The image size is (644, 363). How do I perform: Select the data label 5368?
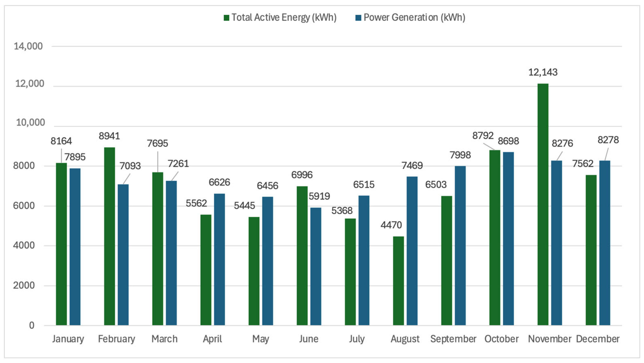[x=342, y=211]
